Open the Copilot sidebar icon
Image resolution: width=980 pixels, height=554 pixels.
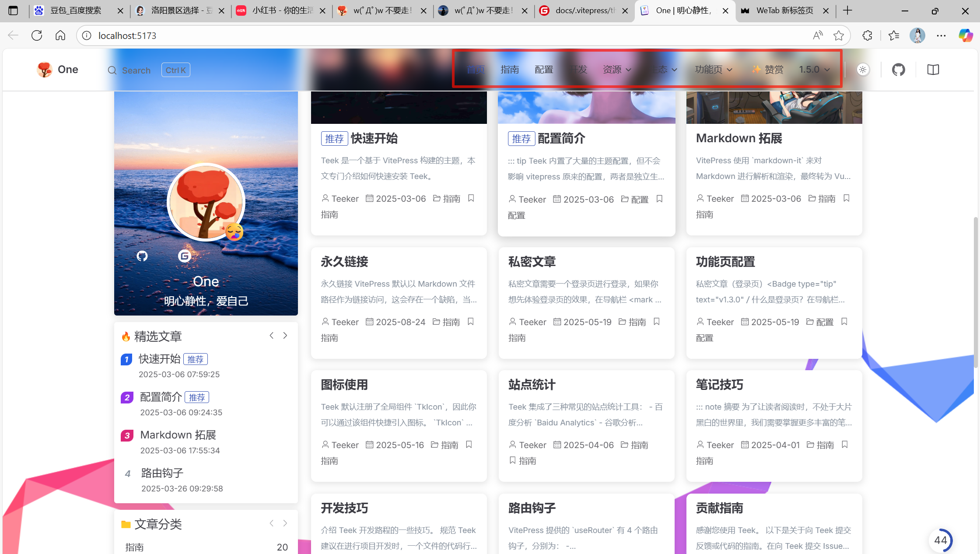[x=965, y=35]
